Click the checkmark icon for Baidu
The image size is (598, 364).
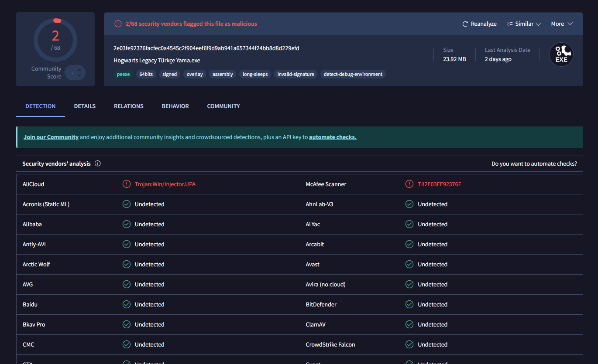click(127, 304)
